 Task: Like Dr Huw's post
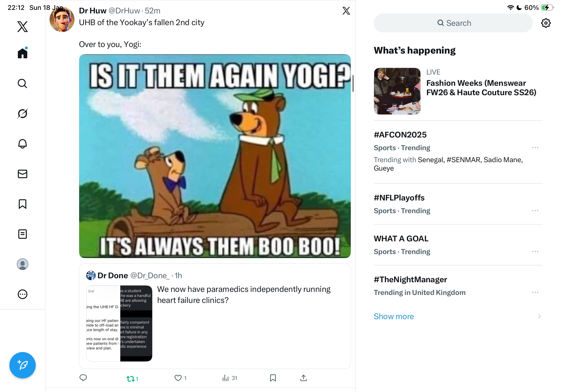(178, 378)
